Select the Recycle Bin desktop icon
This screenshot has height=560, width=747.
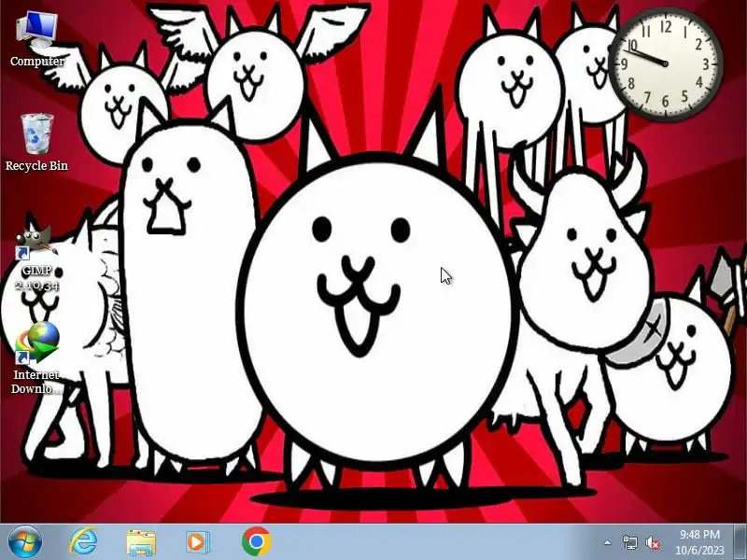click(x=36, y=142)
